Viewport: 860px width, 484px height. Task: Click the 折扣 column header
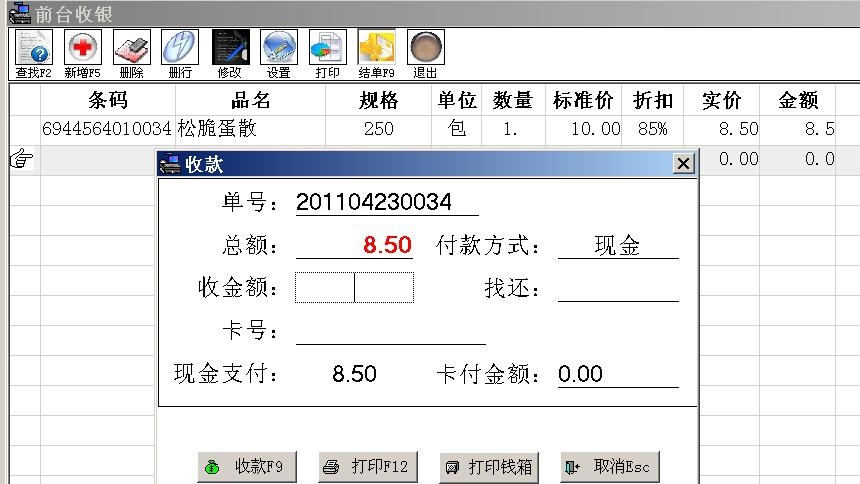tap(653, 100)
